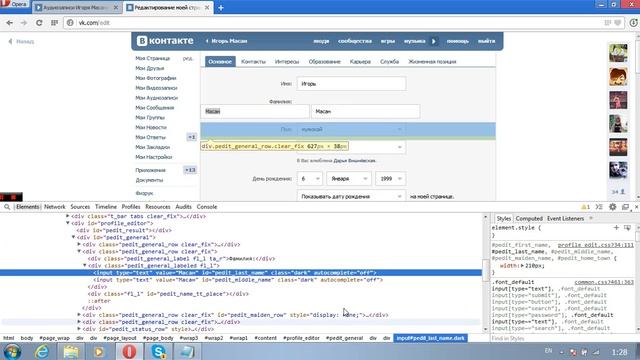This screenshot has width=640, height=360.
Task: Click the browser back arrow button
Action: (x=9, y=23)
